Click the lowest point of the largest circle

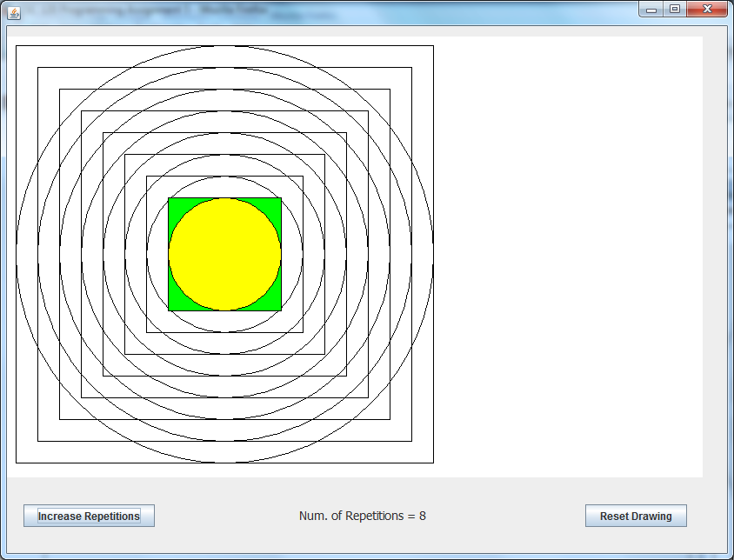[224, 463]
